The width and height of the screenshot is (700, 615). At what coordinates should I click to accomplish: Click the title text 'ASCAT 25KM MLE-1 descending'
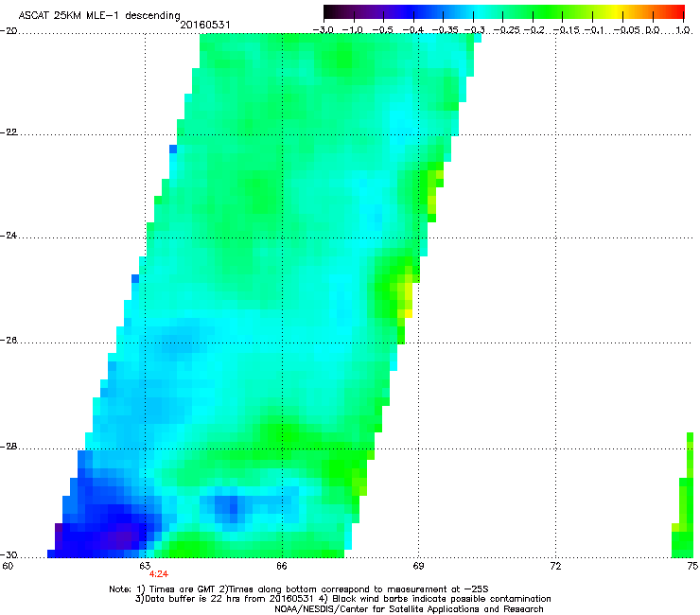[99, 15]
